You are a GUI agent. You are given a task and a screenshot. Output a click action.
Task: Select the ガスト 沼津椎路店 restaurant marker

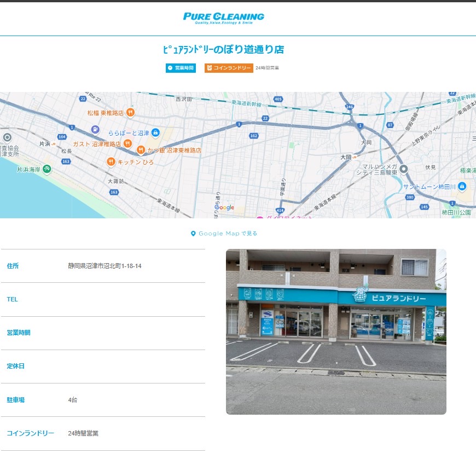128,143
